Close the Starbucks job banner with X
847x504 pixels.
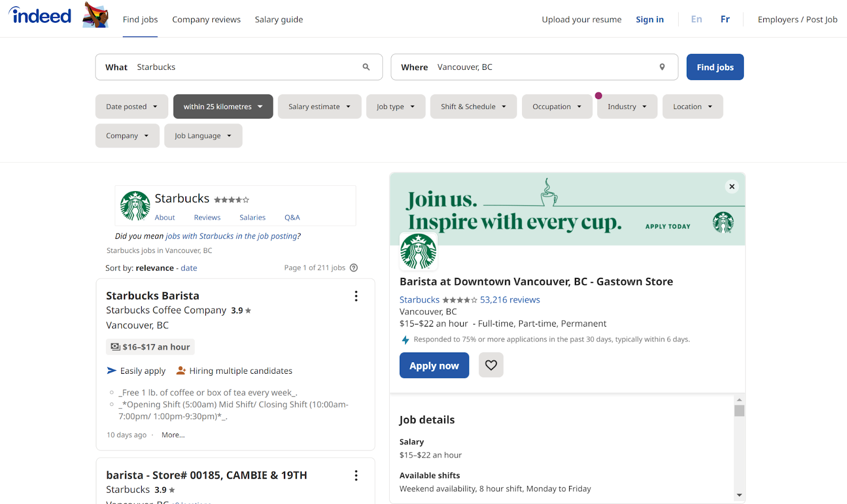[732, 186]
